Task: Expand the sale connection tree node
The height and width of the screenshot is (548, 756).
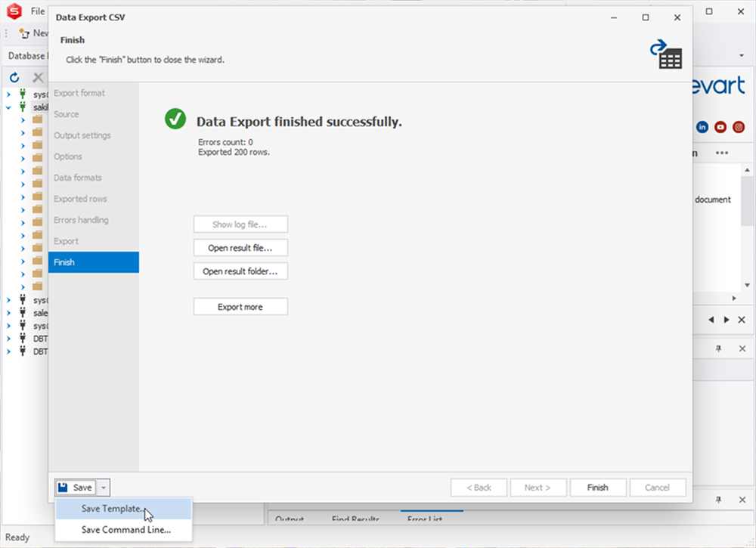Action: click(9, 313)
